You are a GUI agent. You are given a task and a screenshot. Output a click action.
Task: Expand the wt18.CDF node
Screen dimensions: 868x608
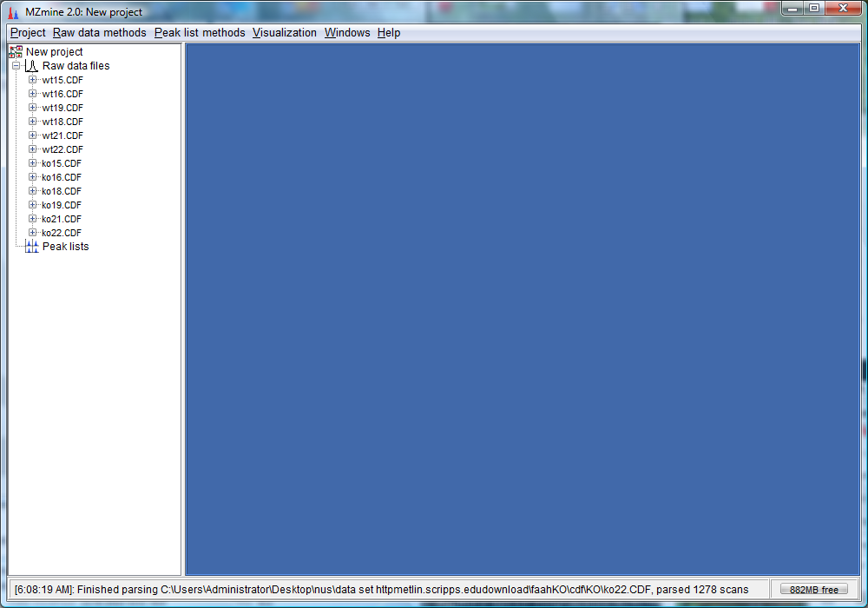point(33,122)
